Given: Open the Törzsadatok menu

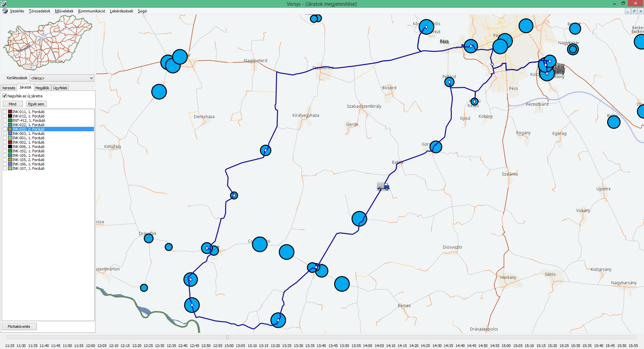Looking at the screenshot, I should tap(40, 11).
